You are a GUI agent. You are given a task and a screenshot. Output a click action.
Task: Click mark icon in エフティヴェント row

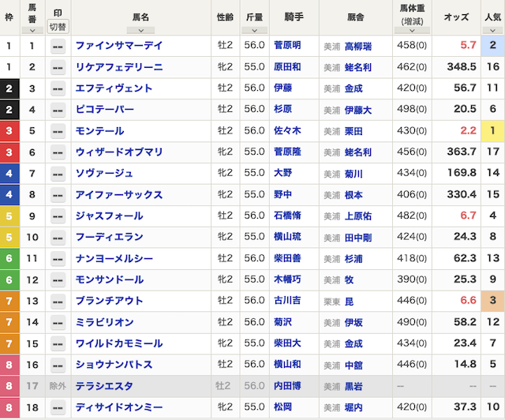[58, 88]
